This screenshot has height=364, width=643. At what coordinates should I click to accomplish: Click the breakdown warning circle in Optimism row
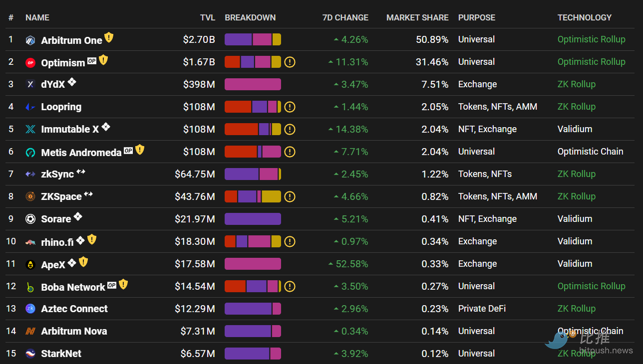click(290, 62)
